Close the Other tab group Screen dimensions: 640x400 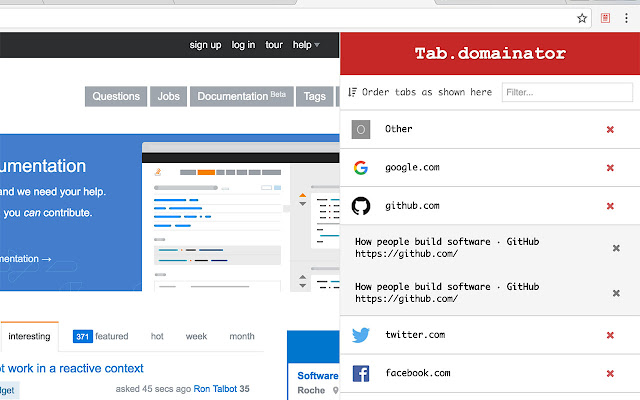pos(610,129)
